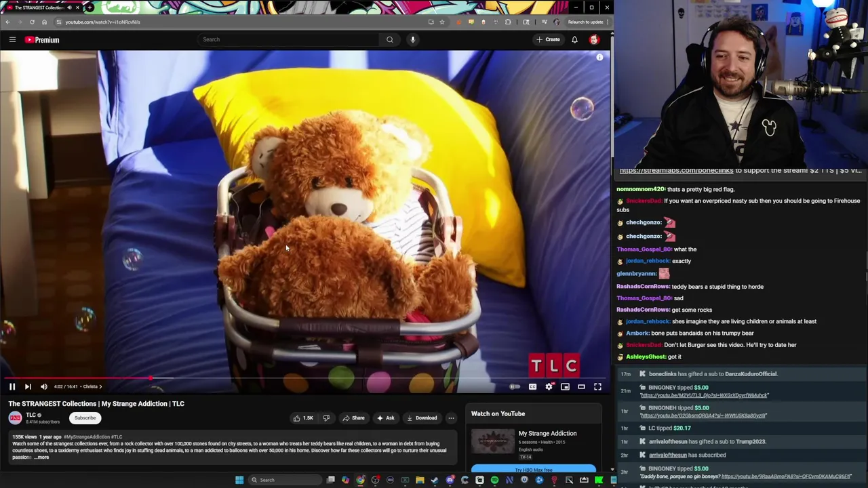This screenshot has height=488, width=868.
Task: Start voice search with microphone icon
Action: click(412, 39)
